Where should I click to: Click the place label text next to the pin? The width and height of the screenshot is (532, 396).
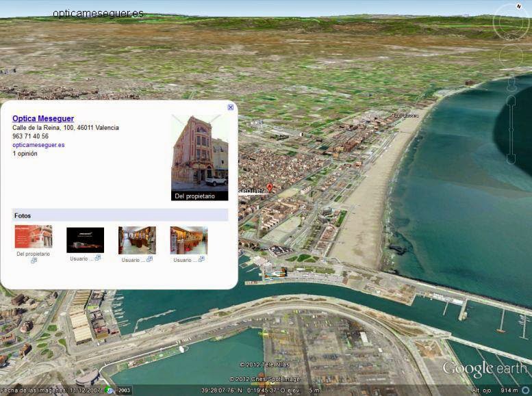[x=251, y=191]
